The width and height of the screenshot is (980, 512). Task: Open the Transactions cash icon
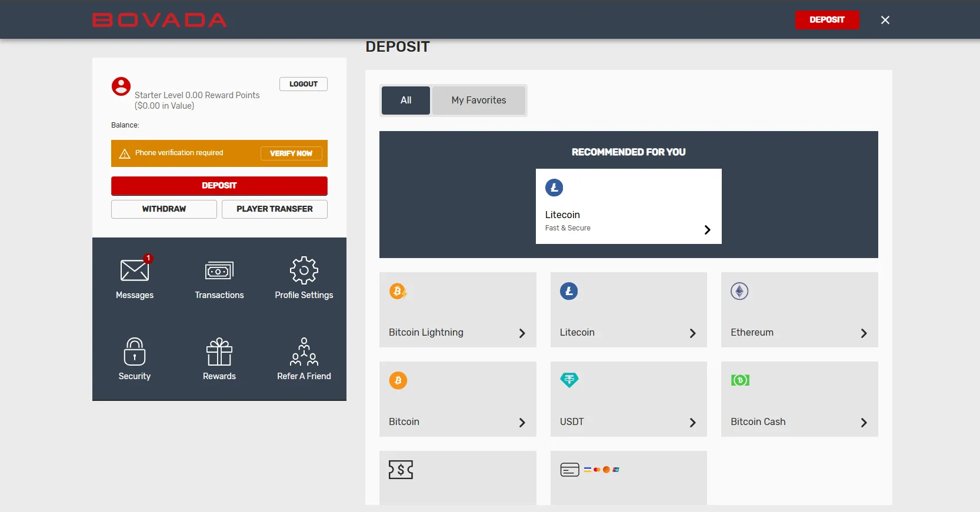[219, 271]
